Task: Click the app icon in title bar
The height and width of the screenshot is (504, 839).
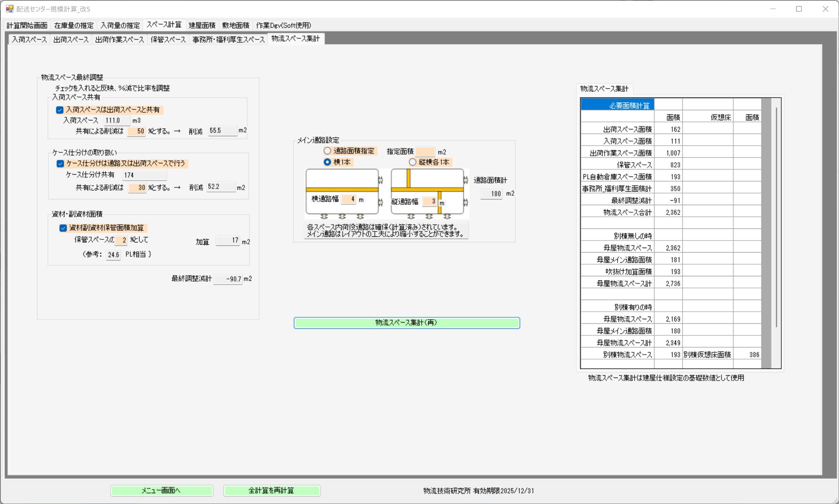Action: pyautogui.click(x=9, y=9)
